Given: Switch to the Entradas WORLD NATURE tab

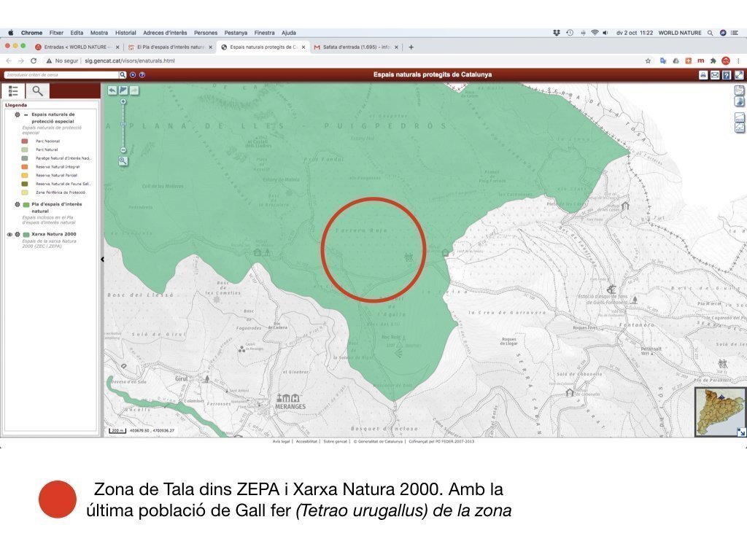Looking at the screenshot, I should pos(77,47).
